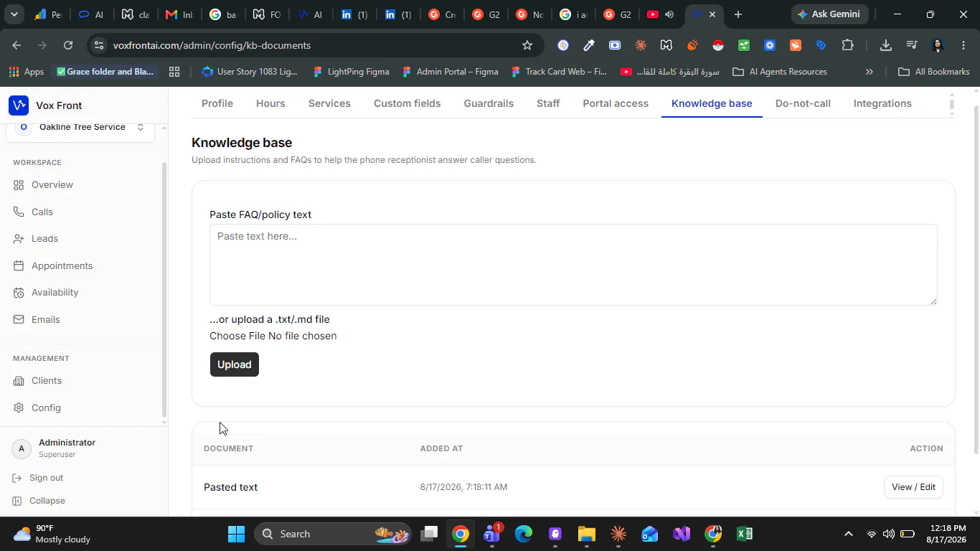
Task: Bookmark this page with the star icon
Action: pyautogui.click(x=527, y=45)
